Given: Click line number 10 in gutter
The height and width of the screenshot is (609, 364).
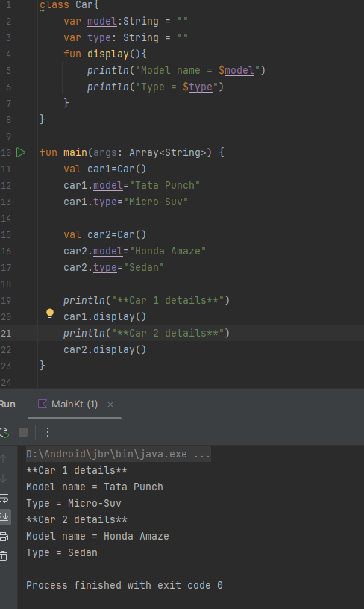Looking at the screenshot, I should coord(6,153).
